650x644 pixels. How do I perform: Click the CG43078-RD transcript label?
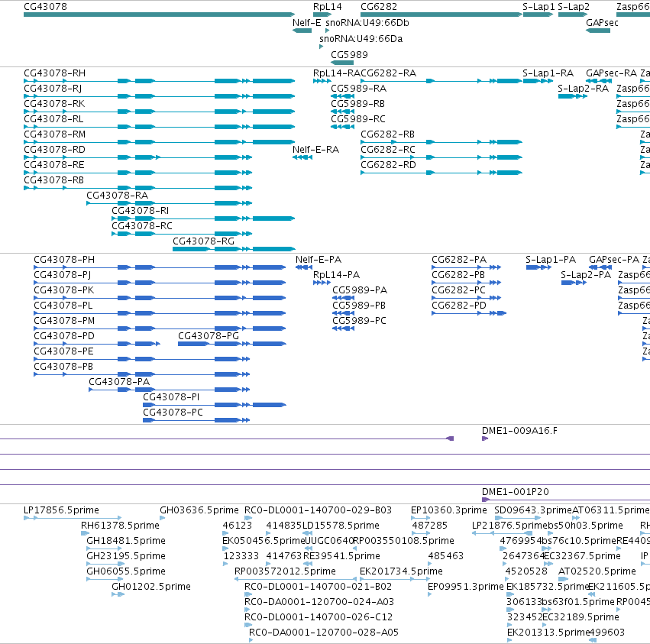[x=55, y=149]
